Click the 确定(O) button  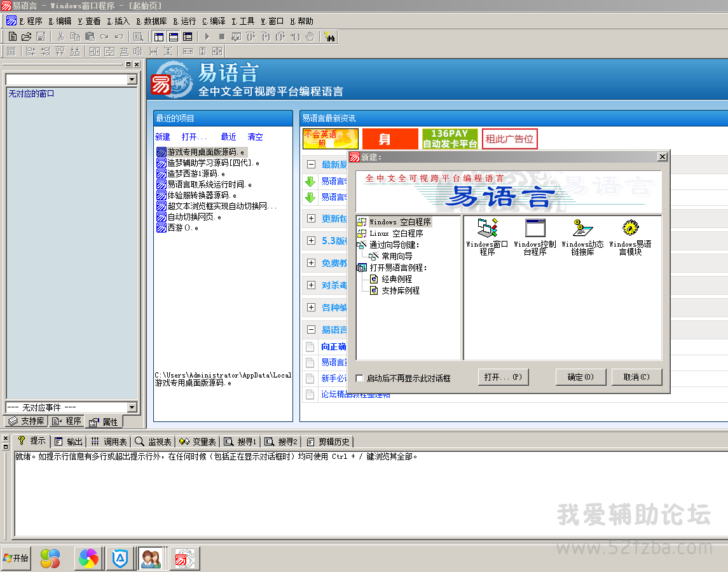tap(580, 377)
